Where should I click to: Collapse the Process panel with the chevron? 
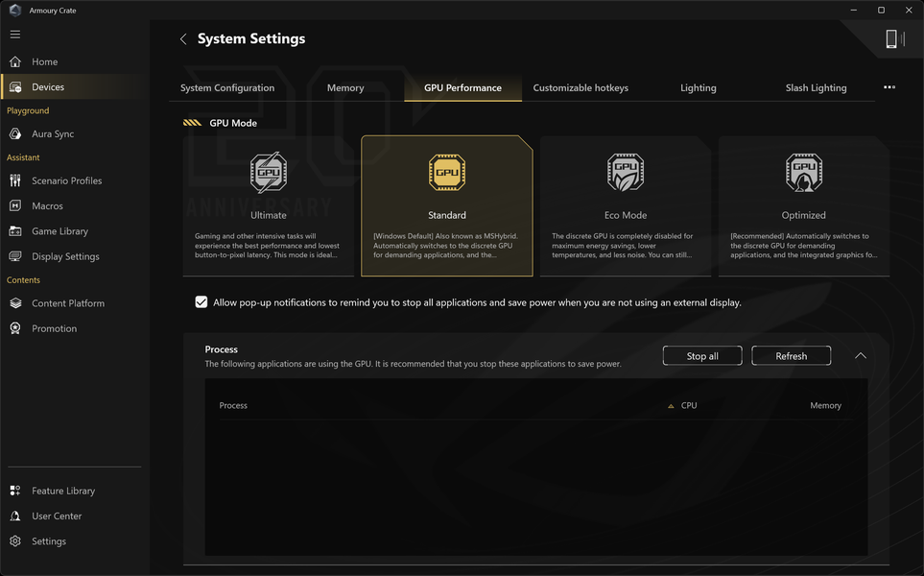point(861,355)
